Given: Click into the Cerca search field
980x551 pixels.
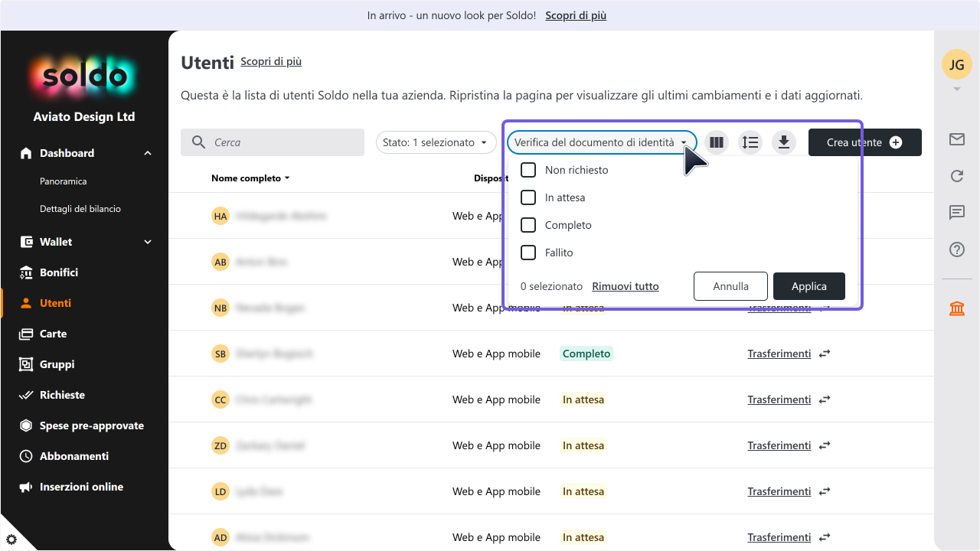Looking at the screenshot, I should (x=273, y=142).
